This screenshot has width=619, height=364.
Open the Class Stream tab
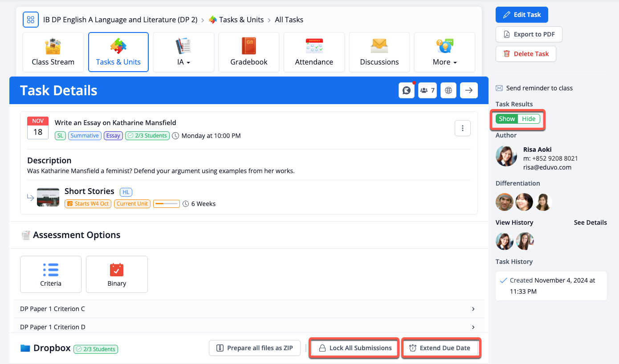[53, 52]
